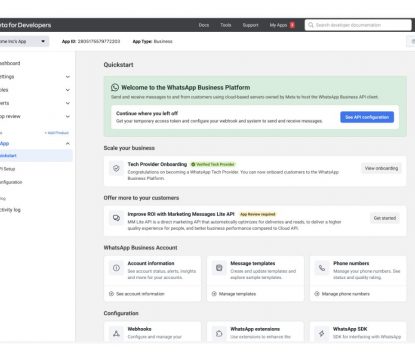Image resolution: width=415 pixels, height=360 pixels.
Task: Expand the App review sidebar section
Action: tap(68, 116)
